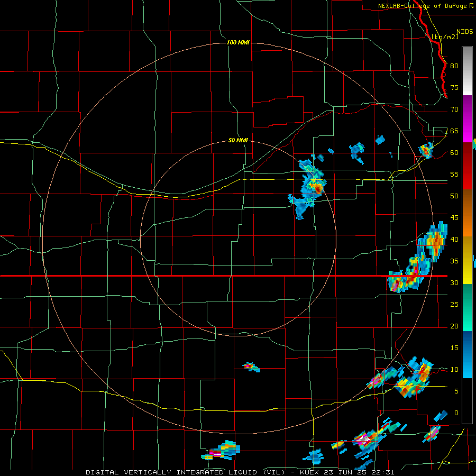Click the green-teal segment of the color bar
Image resolution: width=476 pixels, height=476 pixels.
click(467, 307)
